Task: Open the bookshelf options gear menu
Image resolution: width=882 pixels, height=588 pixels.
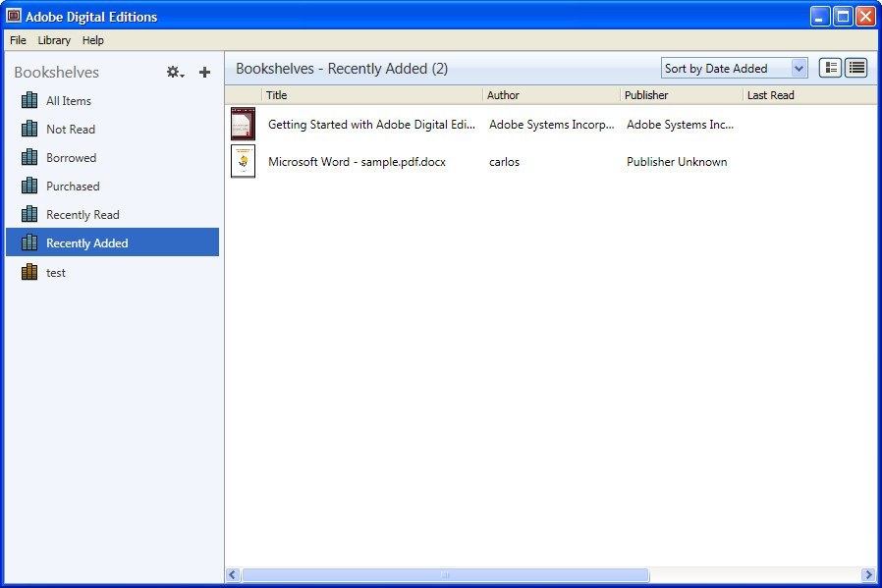Action: coord(175,73)
